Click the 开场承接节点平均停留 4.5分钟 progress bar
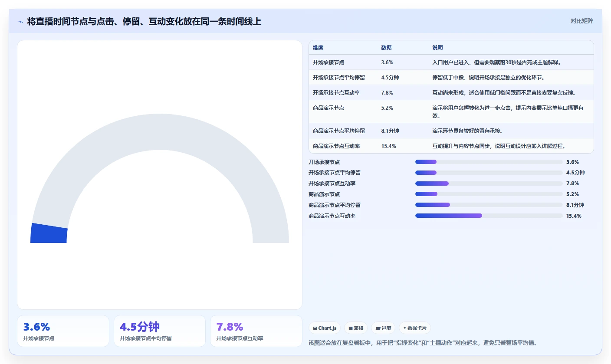611x364 pixels. [x=489, y=173]
